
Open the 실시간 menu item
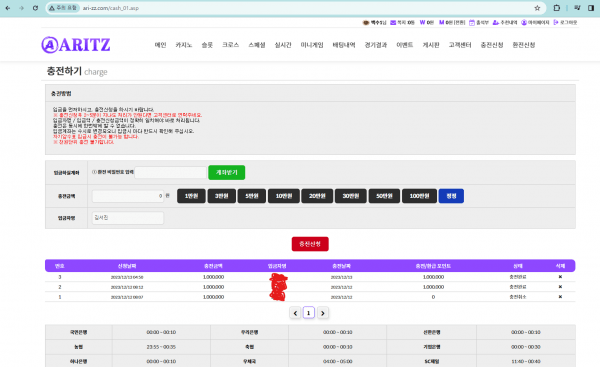point(283,45)
